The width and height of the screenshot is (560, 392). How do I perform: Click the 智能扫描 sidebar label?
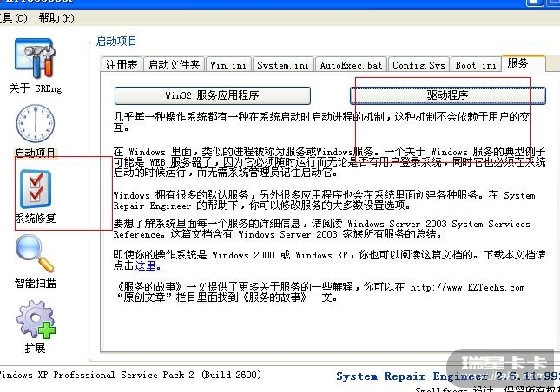pyautogui.click(x=35, y=284)
